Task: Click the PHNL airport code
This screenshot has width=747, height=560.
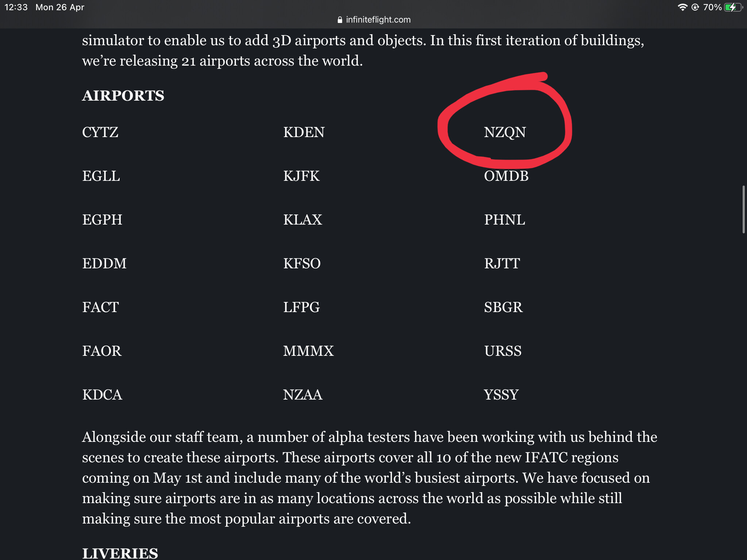Action: pyautogui.click(x=504, y=219)
